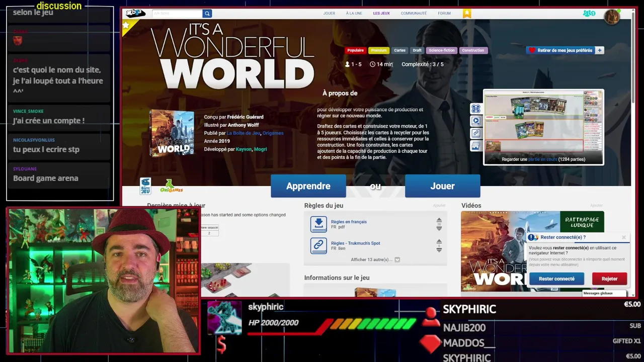644x362 pixels.
Task: Click the plus button beside Retirer de mes jeux
Action: [x=599, y=50]
